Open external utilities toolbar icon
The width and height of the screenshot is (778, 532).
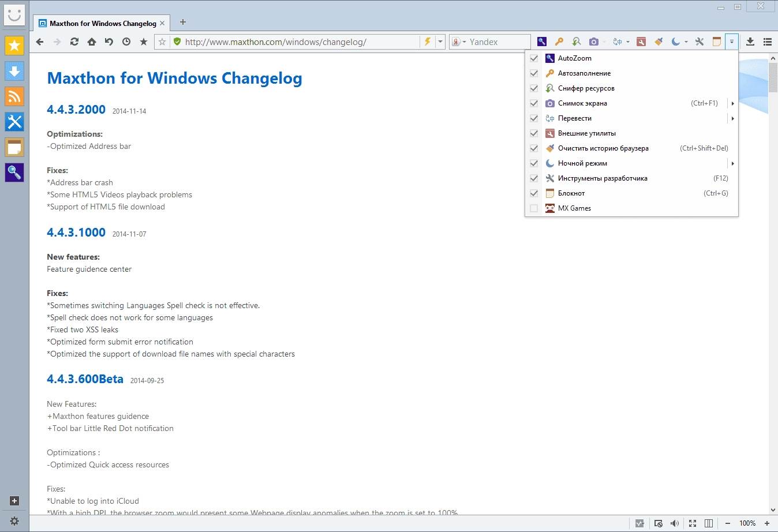[x=641, y=42]
